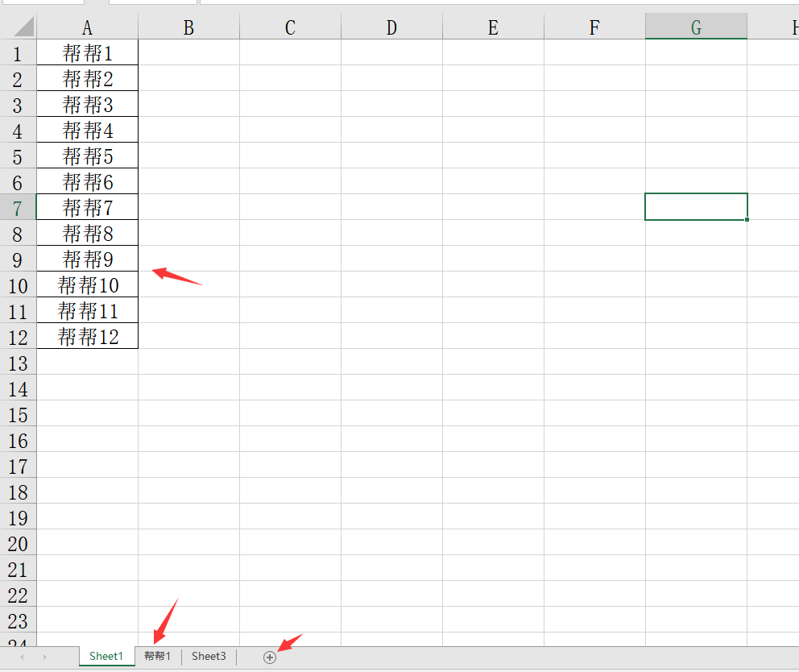Select column E header

click(493, 27)
